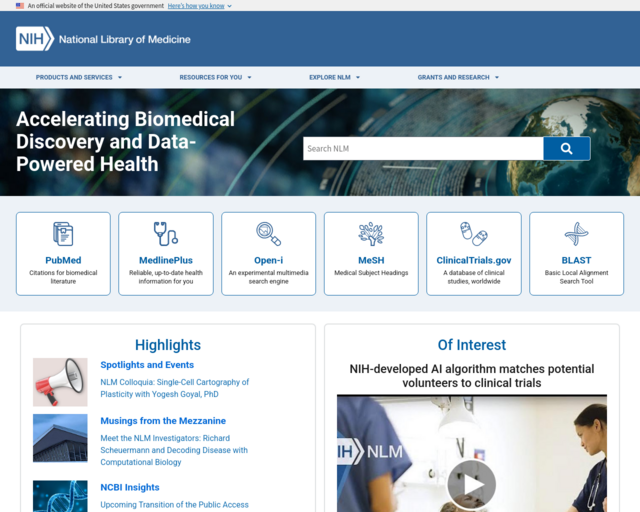Click 'Reliable, up-to-date health information' text
The width and height of the screenshot is (640, 512).
pos(166,277)
